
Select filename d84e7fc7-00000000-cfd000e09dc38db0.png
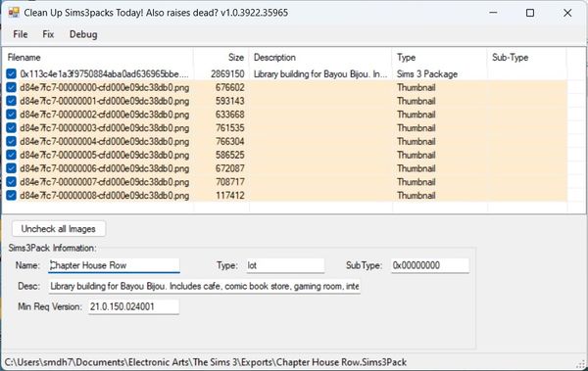point(105,87)
